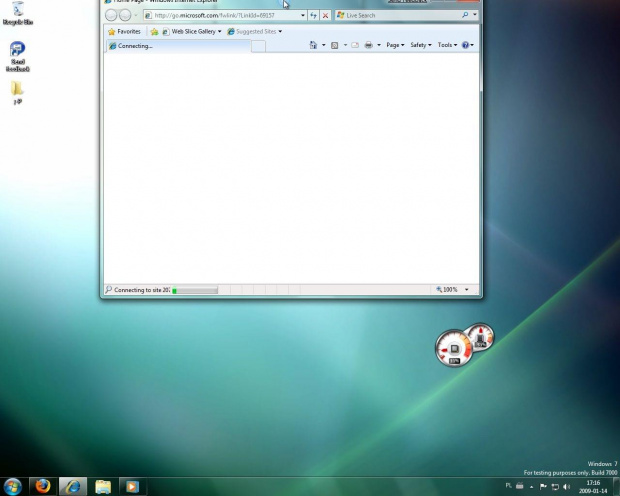The image size is (620, 496).
Task: Expand the Suggested Sites arrow
Action: (280, 32)
